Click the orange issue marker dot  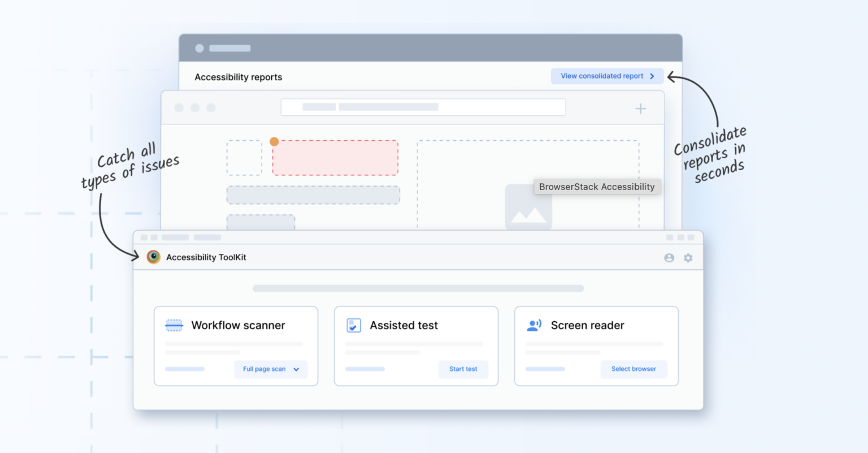click(x=274, y=141)
